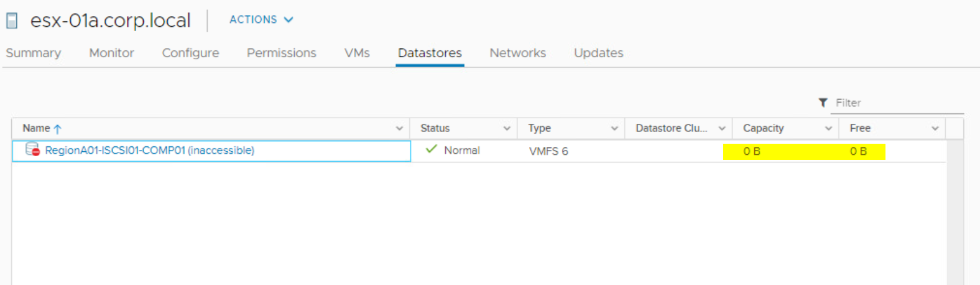Click into the Filter text field
The height and width of the screenshot is (285, 980).
click(898, 103)
